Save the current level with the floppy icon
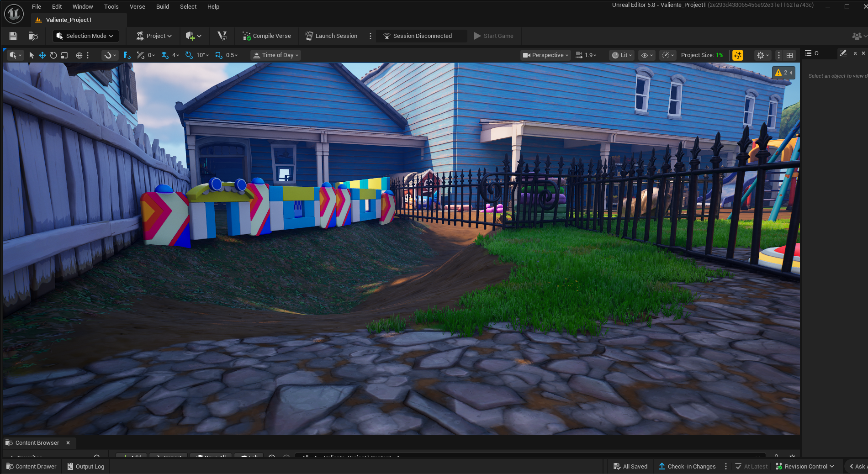Image resolution: width=868 pixels, height=474 pixels. tap(13, 36)
